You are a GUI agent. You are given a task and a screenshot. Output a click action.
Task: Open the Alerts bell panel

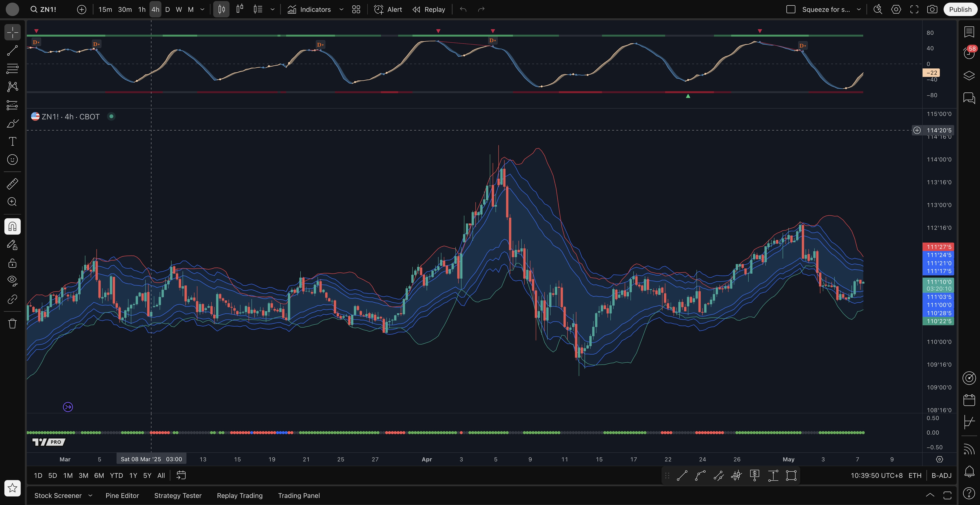(x=969, y=472)
